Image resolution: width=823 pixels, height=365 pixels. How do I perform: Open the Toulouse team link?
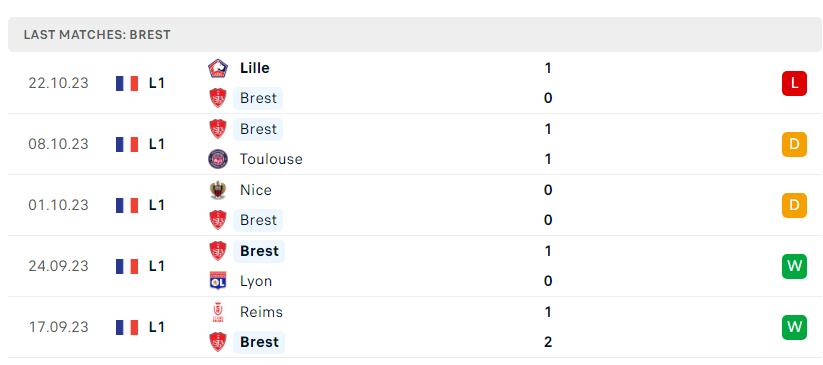pyautogui.click(x=271, y=159)
